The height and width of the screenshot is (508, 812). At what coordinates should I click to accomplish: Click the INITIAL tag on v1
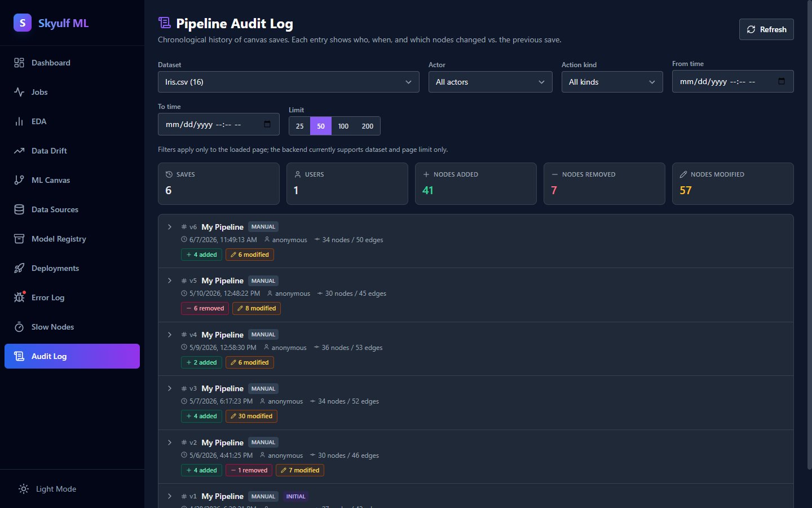pos(295,497)
